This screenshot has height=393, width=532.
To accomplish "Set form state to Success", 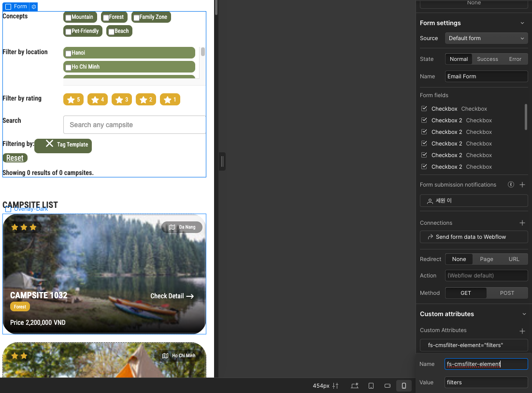I will (x=487, y=59).
